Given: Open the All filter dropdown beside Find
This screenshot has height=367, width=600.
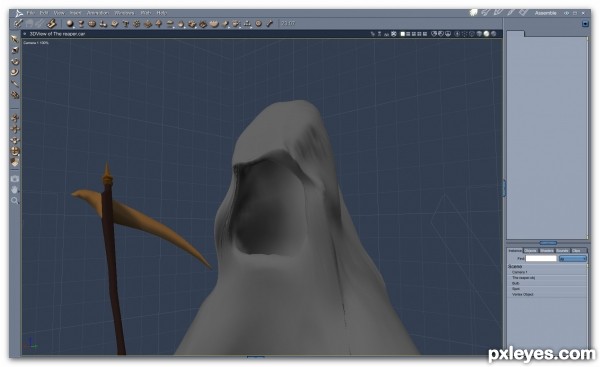Looking at the screenshot, I should (572, 259).
